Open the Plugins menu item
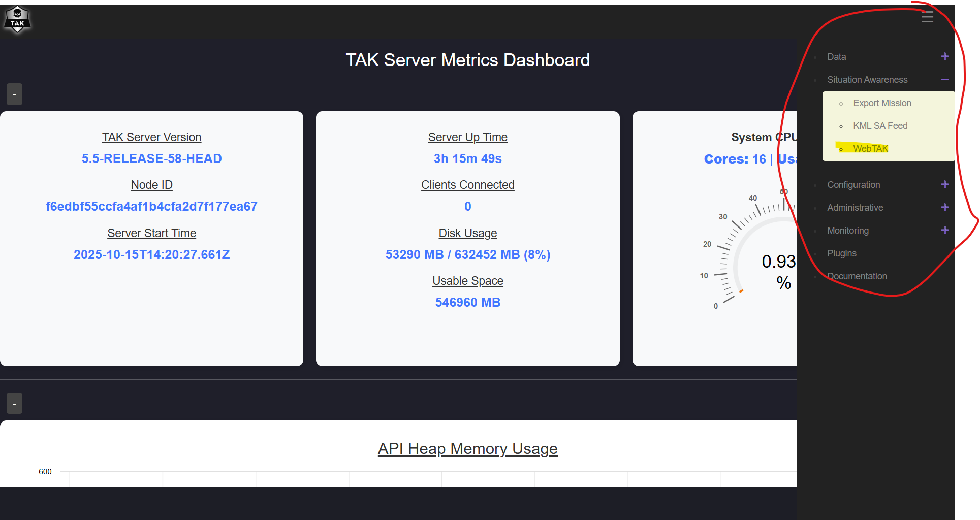Screen dimensions: 980x520 841,253
